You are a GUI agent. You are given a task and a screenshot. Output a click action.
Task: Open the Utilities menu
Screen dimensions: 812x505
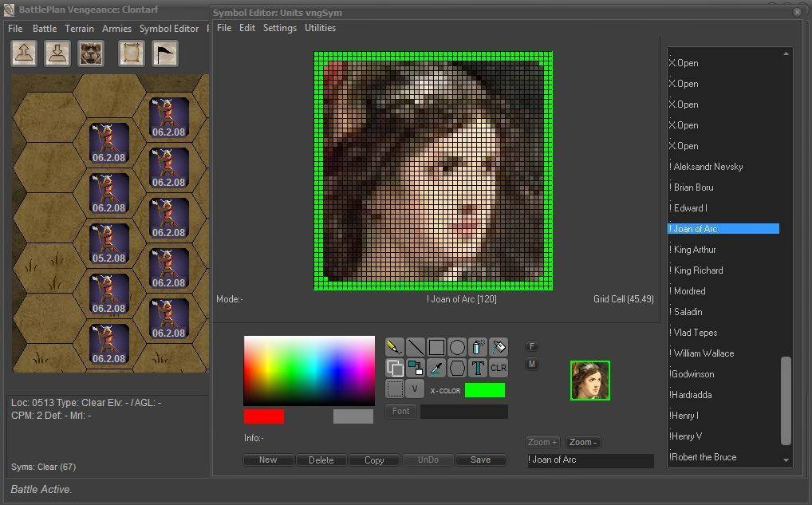click(320, 28)
